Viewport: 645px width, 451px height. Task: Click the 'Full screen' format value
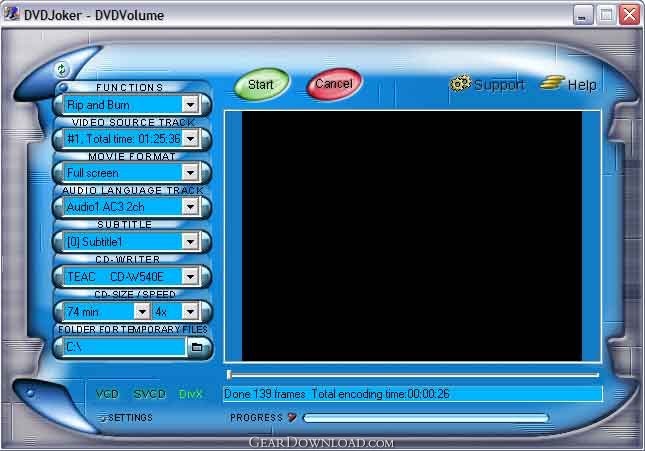93,173
